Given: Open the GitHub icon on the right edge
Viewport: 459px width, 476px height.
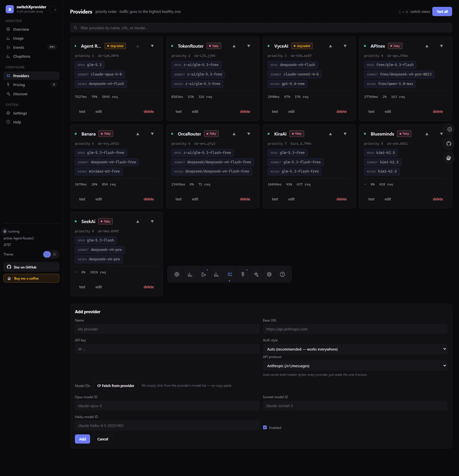Looking at the screenshot, I should tap(449, 144).
